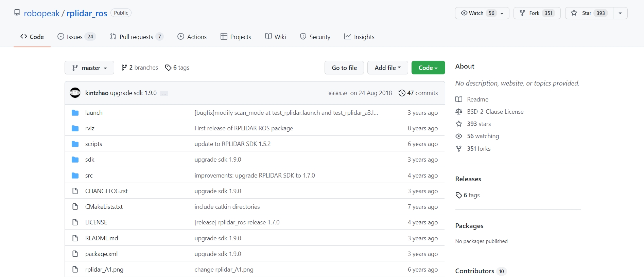View the 47 commits history

pos(418,93)
